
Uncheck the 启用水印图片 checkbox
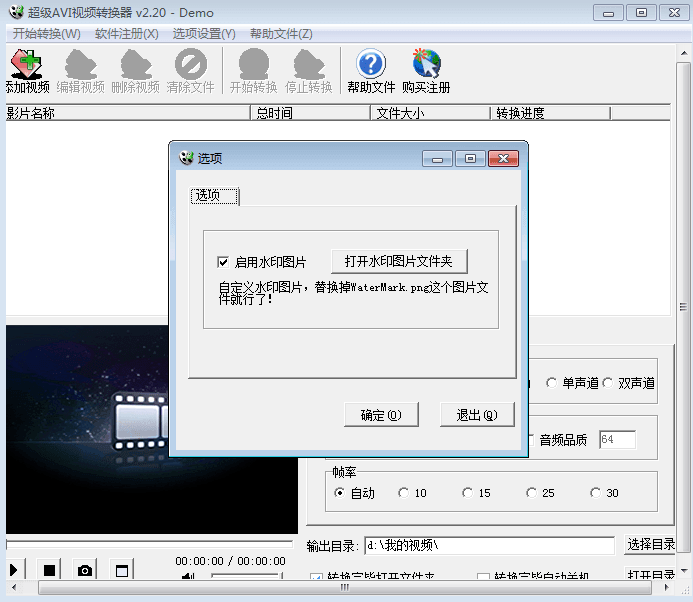pyautogui.click(x=223, y=262)
